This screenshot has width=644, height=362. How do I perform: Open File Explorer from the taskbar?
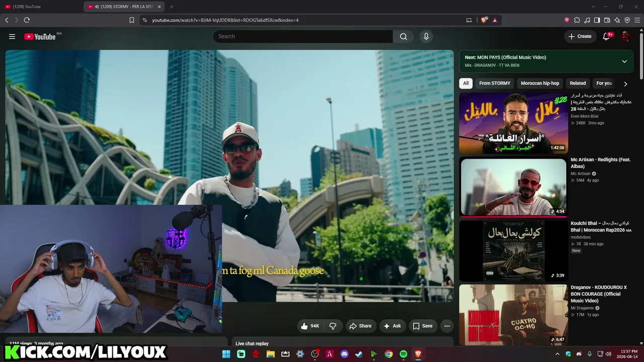point(270,354)
